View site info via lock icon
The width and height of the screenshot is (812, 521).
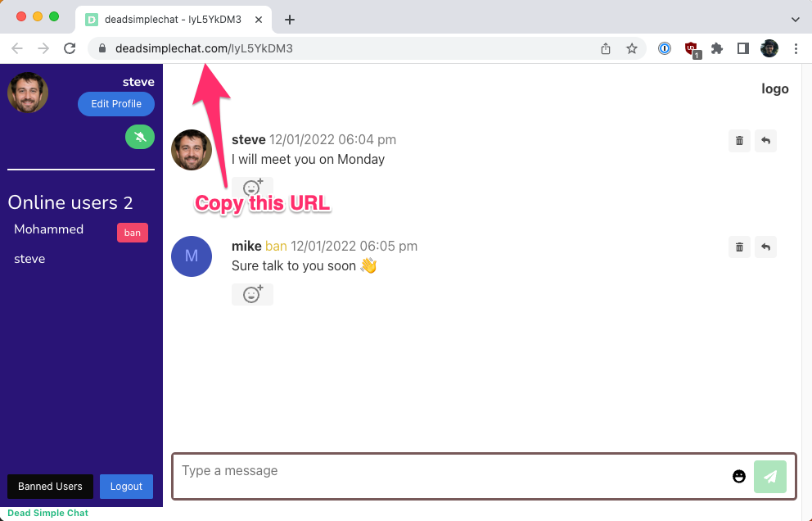click(x=102, y=48)
